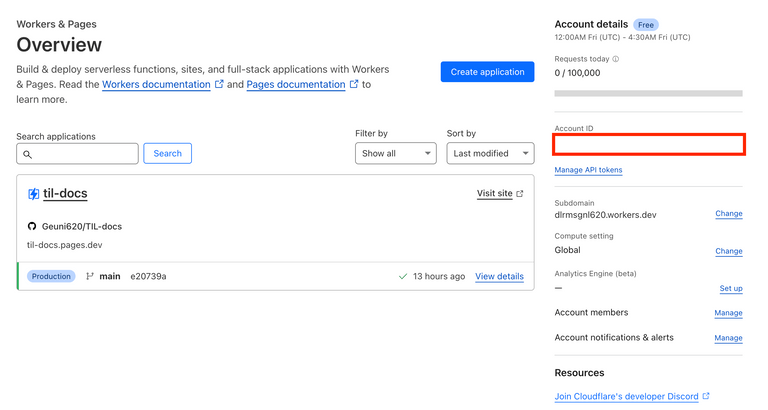Screen dimensions: 768x410
Task: Click the requests usage progress bar
Action: (x=648, y=93)
